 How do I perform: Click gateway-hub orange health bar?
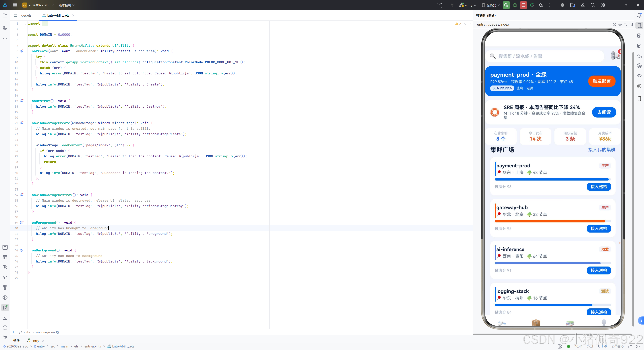point(553,221)
